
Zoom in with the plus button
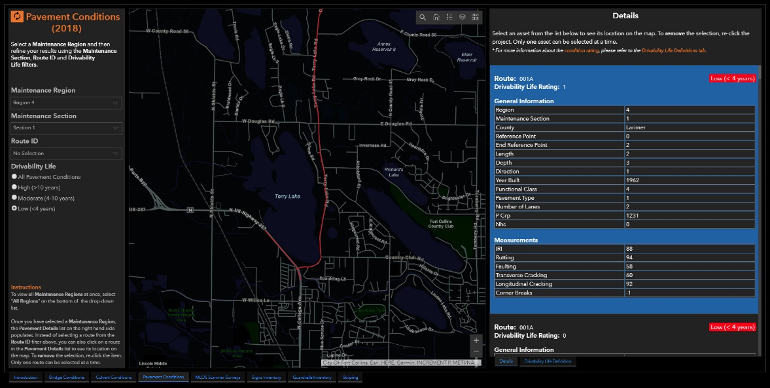(x=476, y=340)
